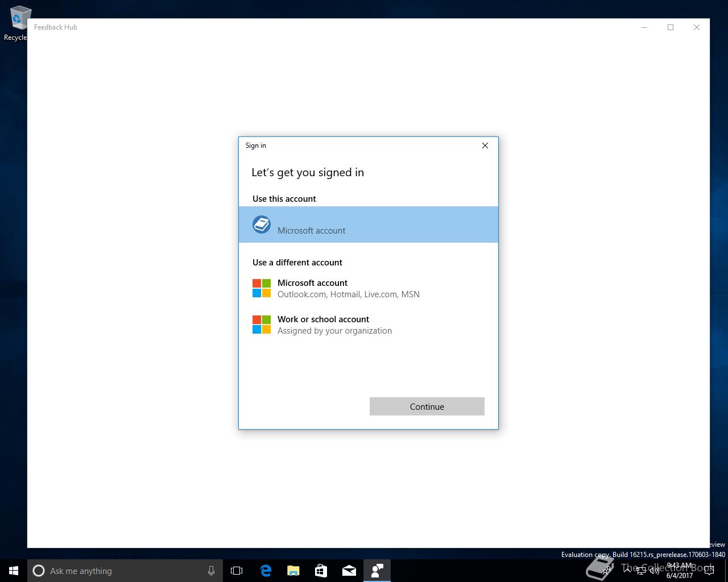The image size is (728, 582).
Task: Open Action Center notifications icon
Action: click(709, 571)
